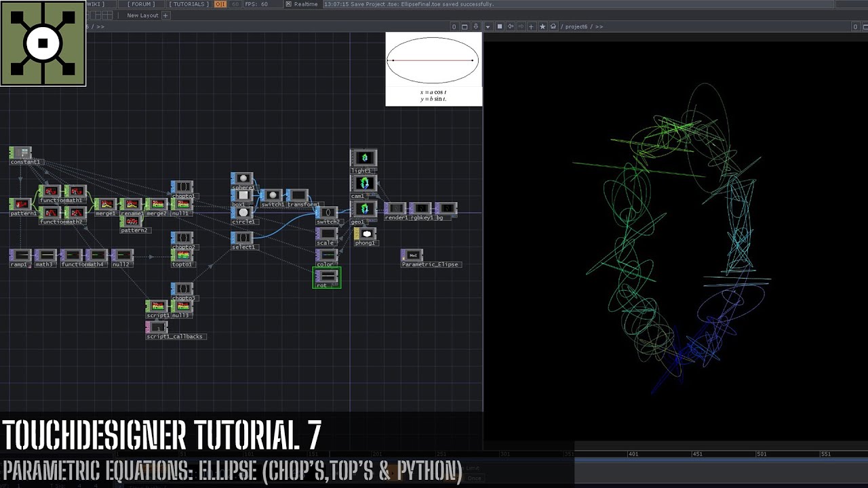Viewport: 868px width, 488px height.
Task: Click project6 path in right pane
Action: (578, 26)
